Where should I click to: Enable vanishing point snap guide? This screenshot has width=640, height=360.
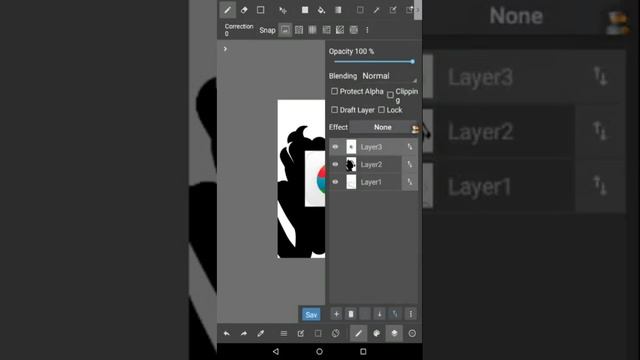326,30
